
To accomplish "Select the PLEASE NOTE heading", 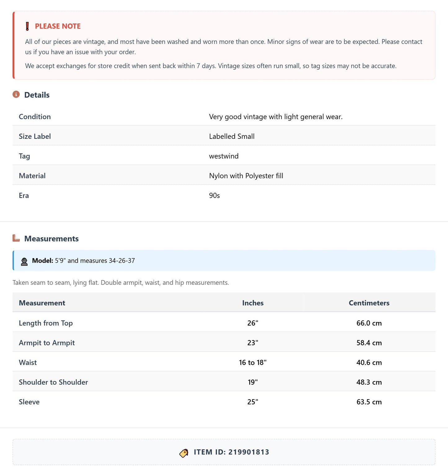I will coord(58,26).
